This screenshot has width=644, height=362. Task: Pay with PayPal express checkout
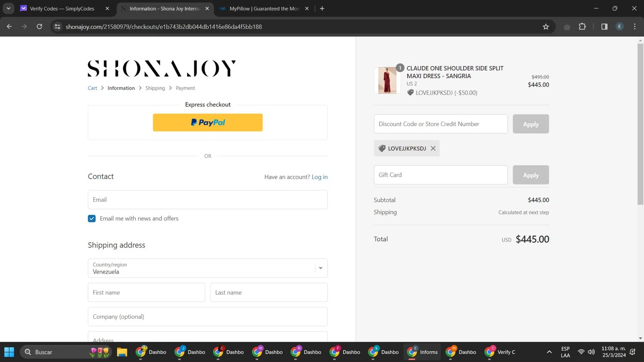click(208, 122)
